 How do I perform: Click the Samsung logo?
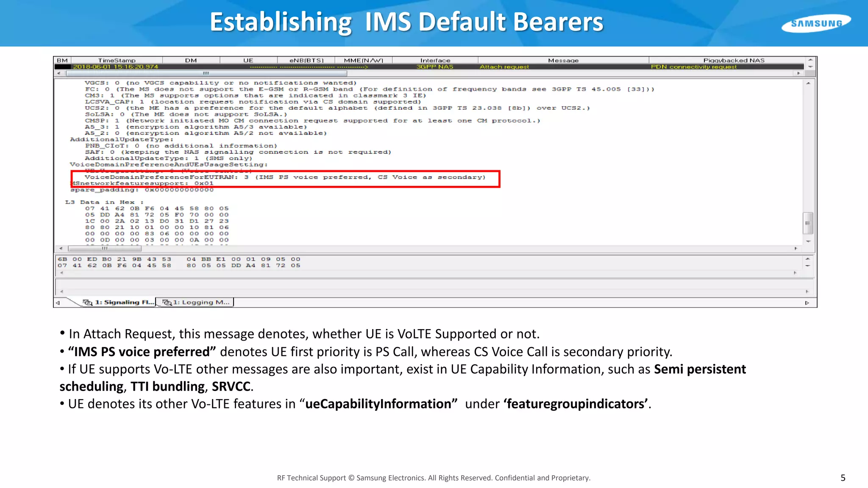point(816,23)
